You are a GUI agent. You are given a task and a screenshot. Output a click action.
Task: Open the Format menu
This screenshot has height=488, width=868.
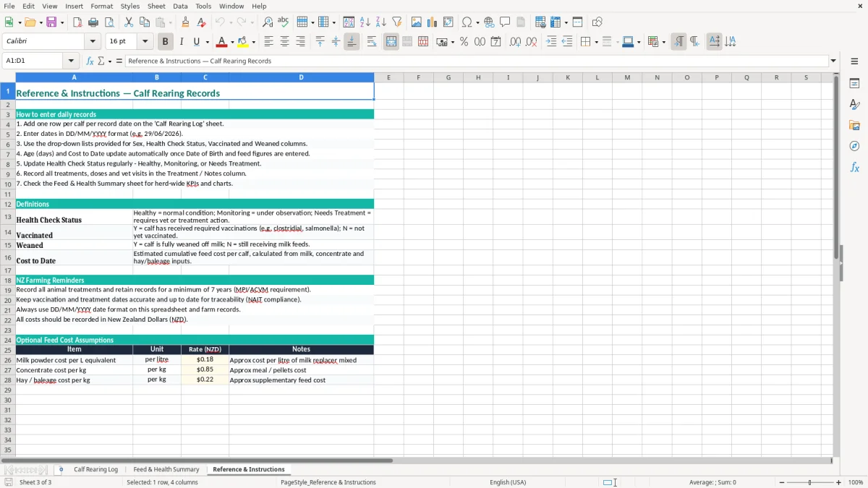point(101,6)
